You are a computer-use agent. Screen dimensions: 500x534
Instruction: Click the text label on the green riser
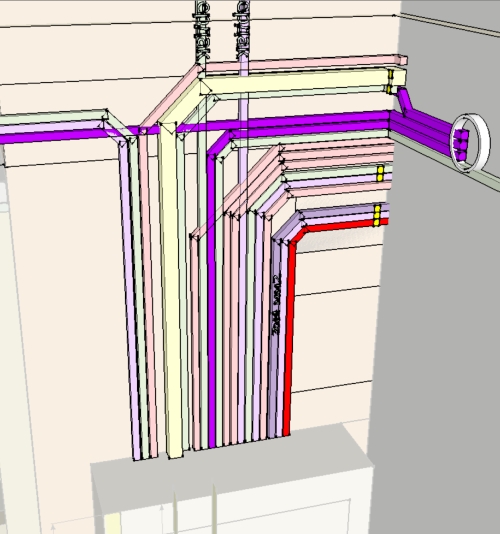[202, 31]
